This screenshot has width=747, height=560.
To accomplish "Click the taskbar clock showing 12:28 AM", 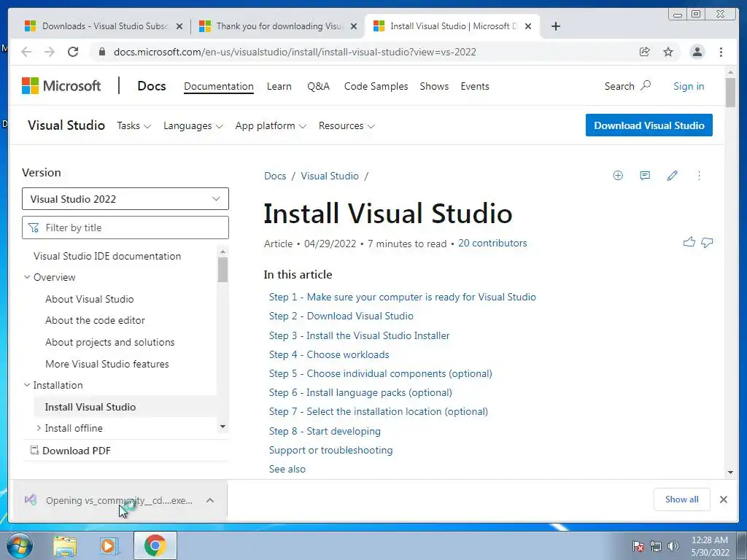I will [709, 546].
